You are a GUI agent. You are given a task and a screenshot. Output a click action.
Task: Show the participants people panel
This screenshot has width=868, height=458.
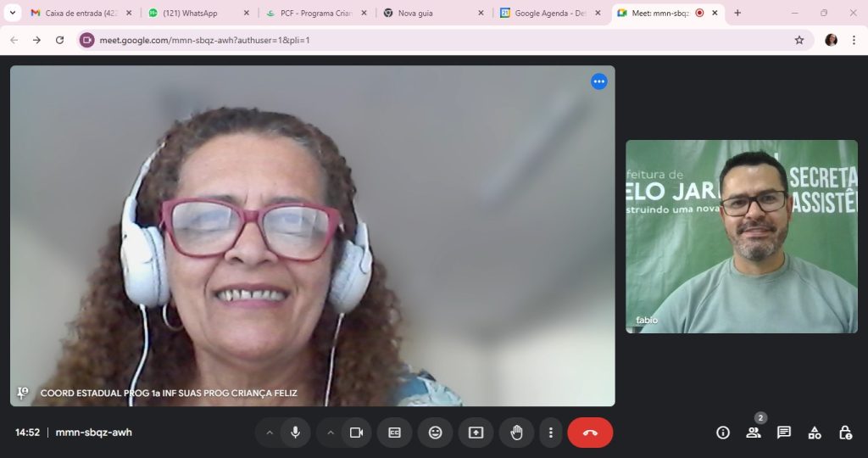point(754,433)
